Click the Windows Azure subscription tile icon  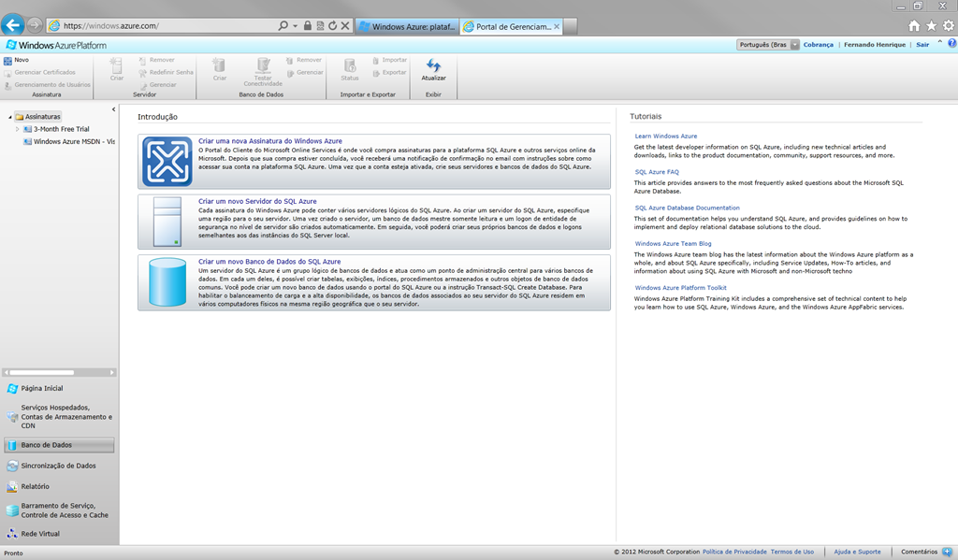pyautogui.click(x=167, y=161)
